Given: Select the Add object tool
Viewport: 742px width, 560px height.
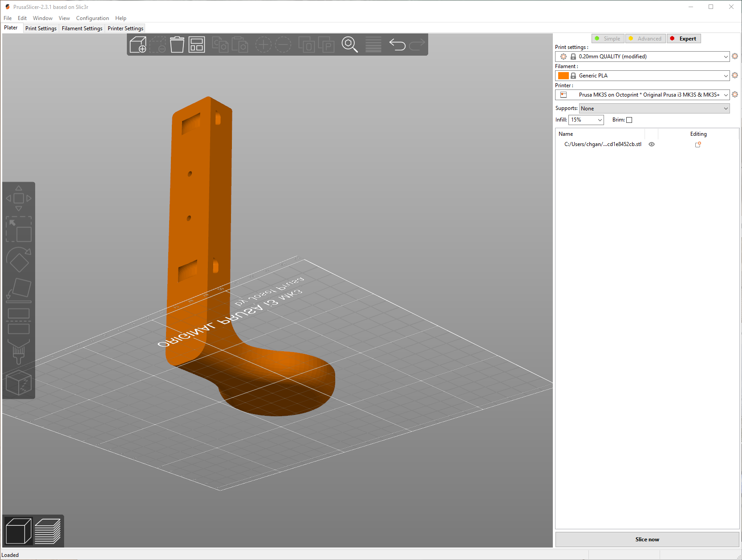Looking at the screenshot, I should click(x=138, y=45).
